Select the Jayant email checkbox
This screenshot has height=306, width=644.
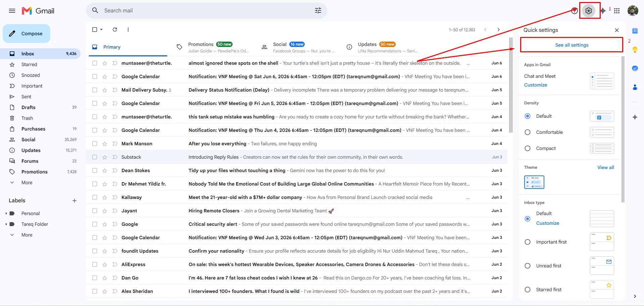[x=95, y=211]
